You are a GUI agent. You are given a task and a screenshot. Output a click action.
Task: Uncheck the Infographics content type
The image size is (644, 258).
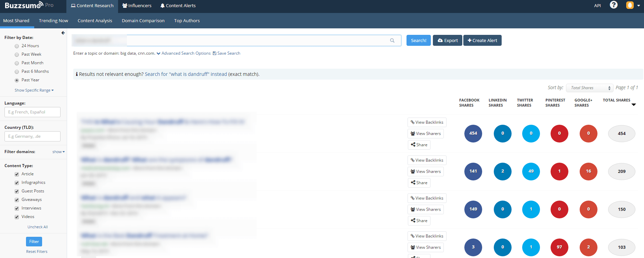[x=17, y=183]
